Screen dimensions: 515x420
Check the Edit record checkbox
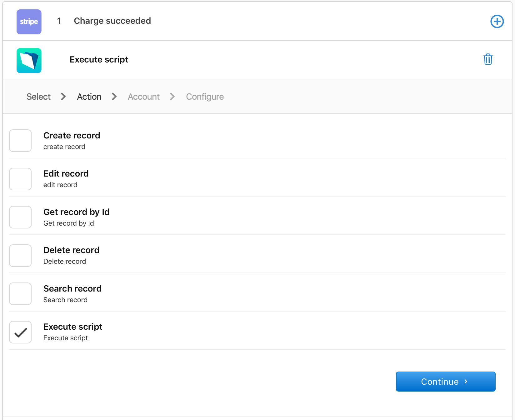[20, 179]
